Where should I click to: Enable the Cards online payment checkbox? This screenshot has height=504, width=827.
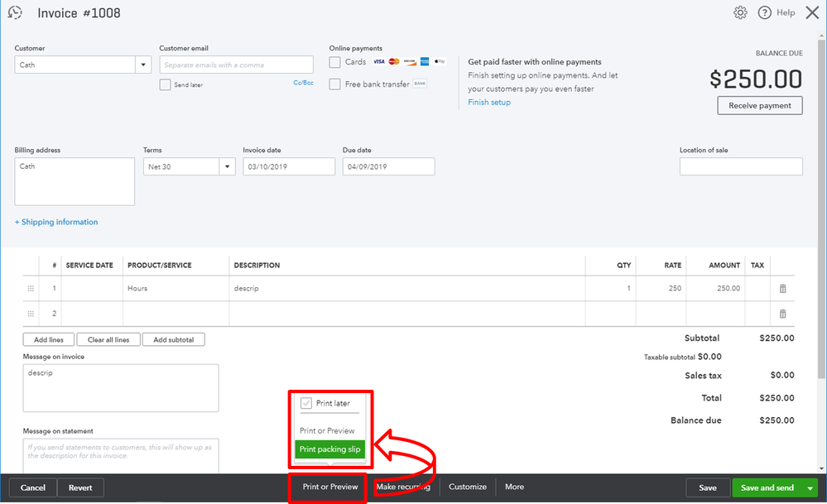click(335, 62)
